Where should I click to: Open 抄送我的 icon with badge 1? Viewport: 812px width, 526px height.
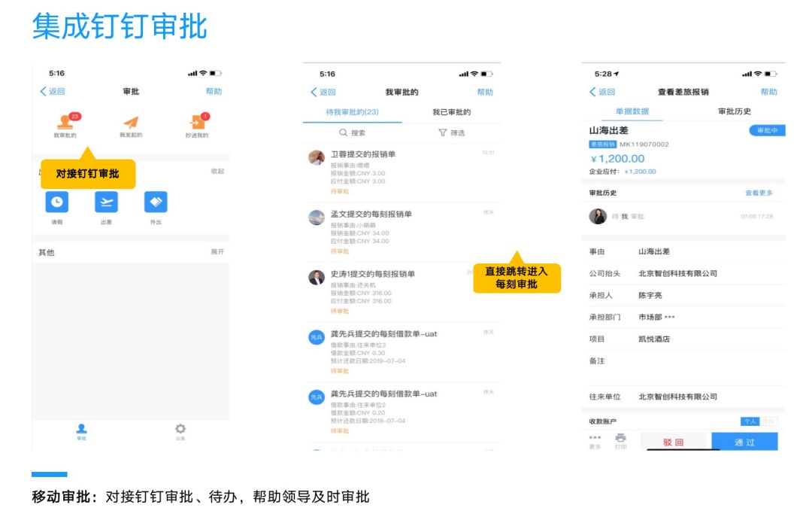coord(198,121)
